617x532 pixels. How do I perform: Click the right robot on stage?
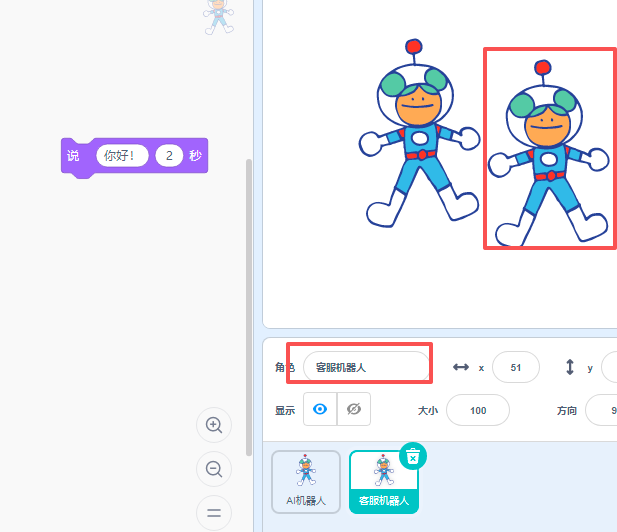pos(548,153)
